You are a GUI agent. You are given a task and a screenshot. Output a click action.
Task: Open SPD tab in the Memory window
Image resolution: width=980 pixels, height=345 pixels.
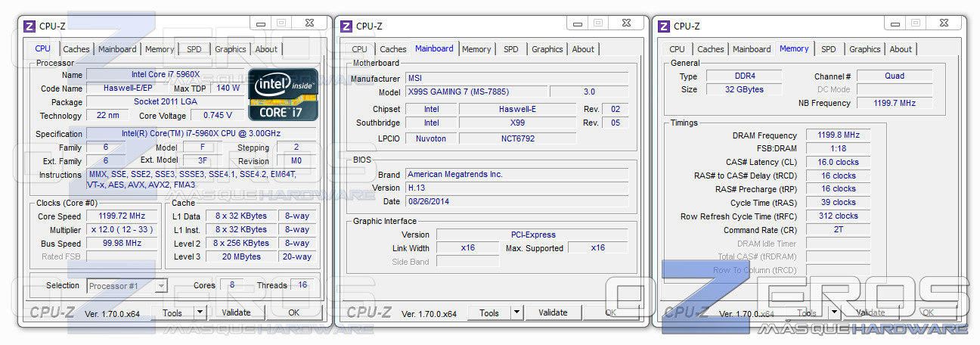click(829, 49)
